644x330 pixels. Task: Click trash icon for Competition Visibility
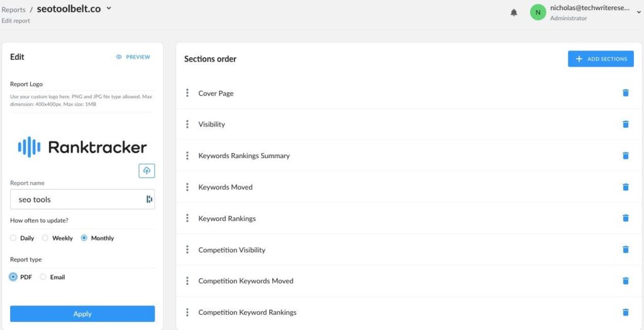point(625,250)
